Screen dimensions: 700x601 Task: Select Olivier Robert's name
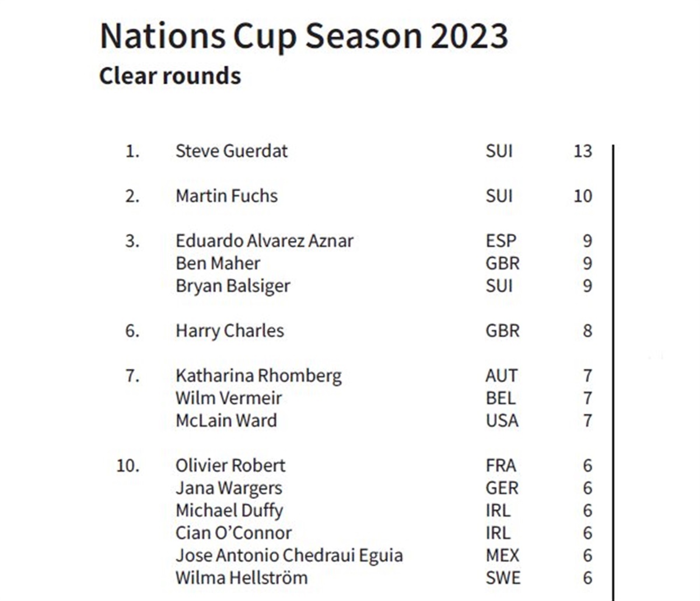230,466
